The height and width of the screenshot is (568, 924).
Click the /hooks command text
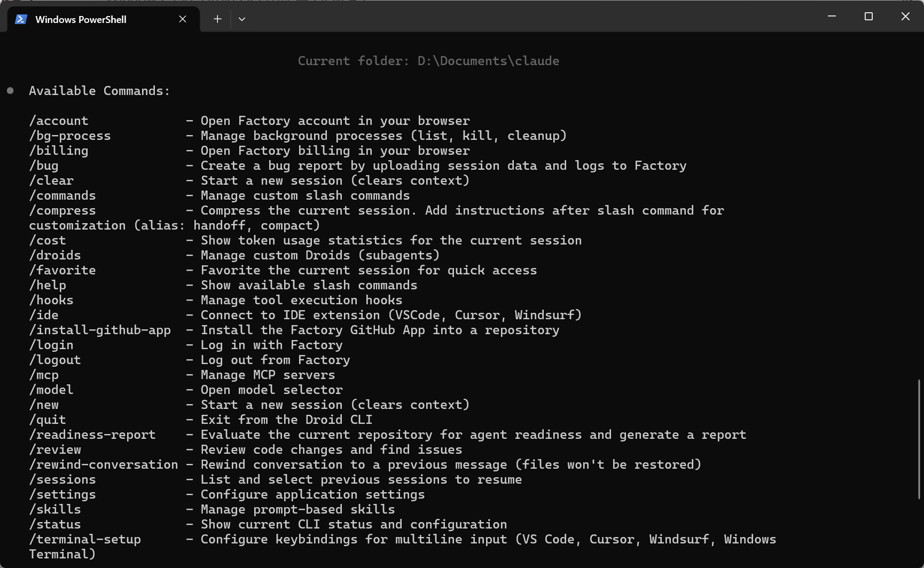click(x=51, y=300)
